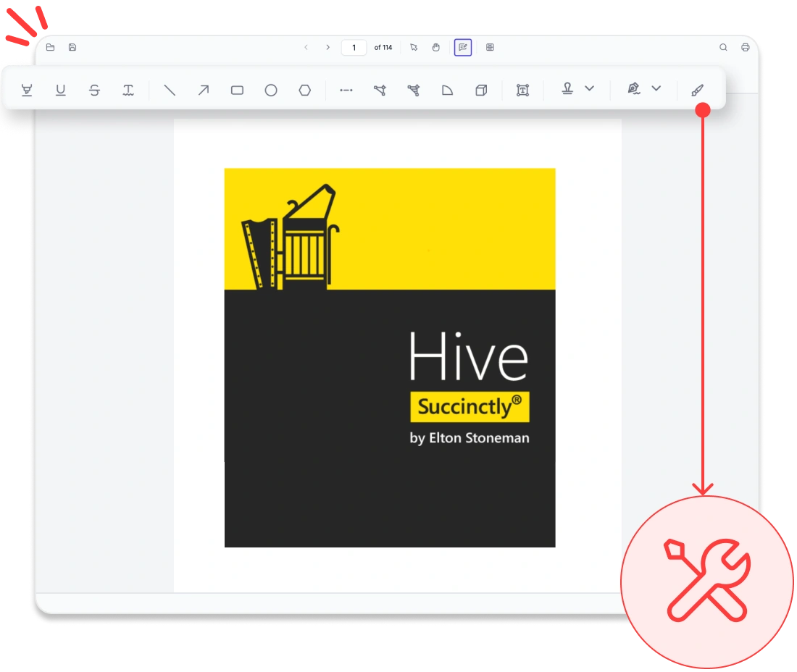Choose the rectangle shape tool

238,91
